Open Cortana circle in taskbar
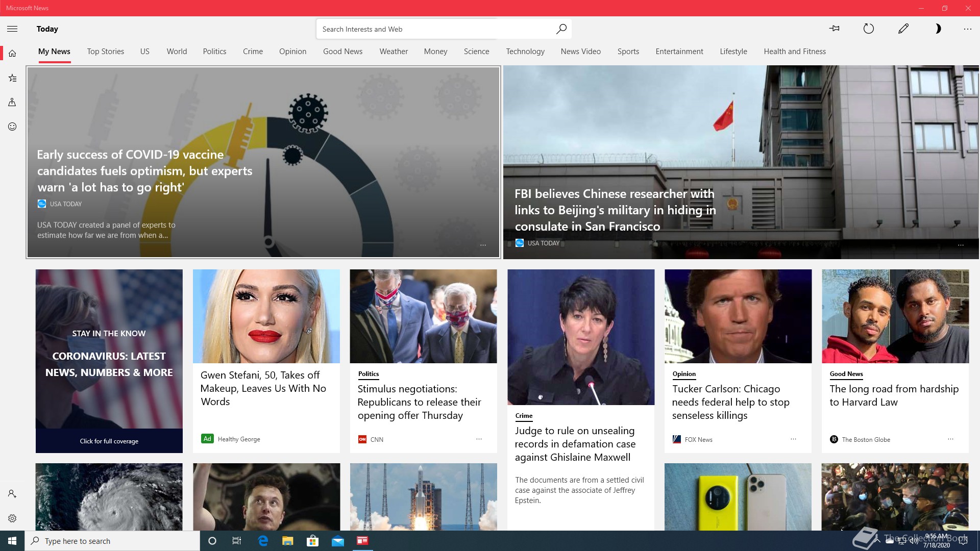This screenshot has width=980, height=551. (x=212, y=541)
